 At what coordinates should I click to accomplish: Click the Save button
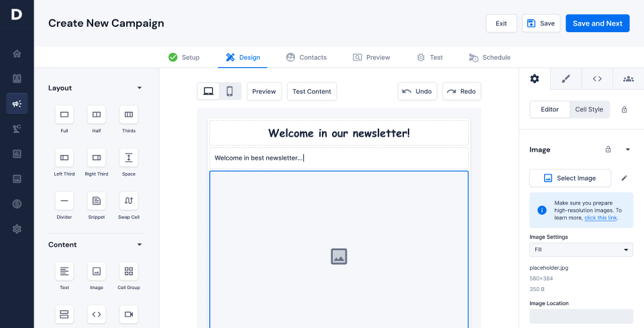point(541,23)
